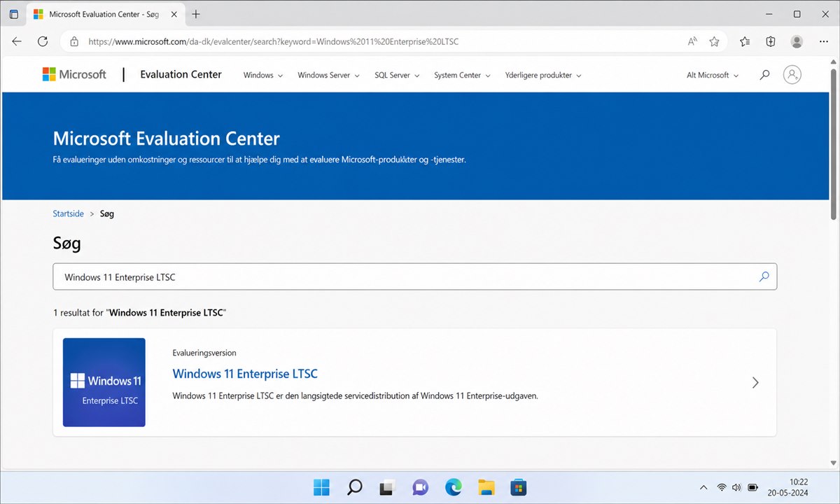Open the Windows 11 Enterprise LTSC link
Viewport: 840px width, 504px height.
[x=245, y=374]
